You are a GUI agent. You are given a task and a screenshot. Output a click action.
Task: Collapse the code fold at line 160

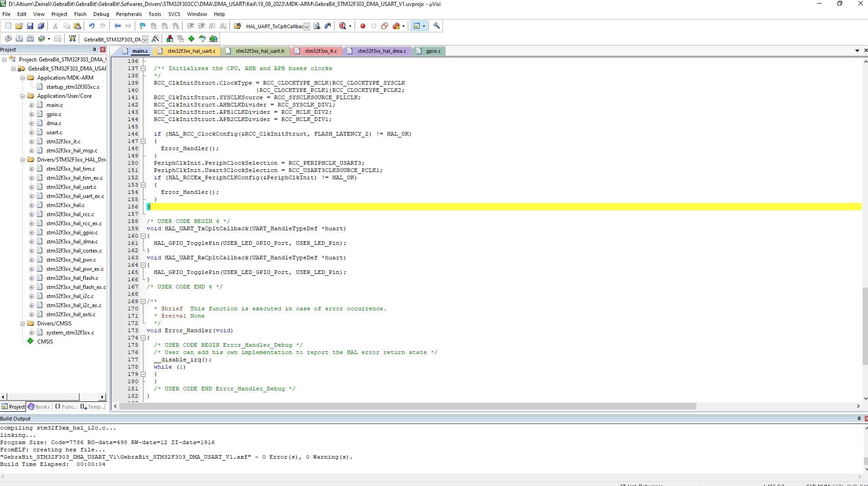pos(143,236)
